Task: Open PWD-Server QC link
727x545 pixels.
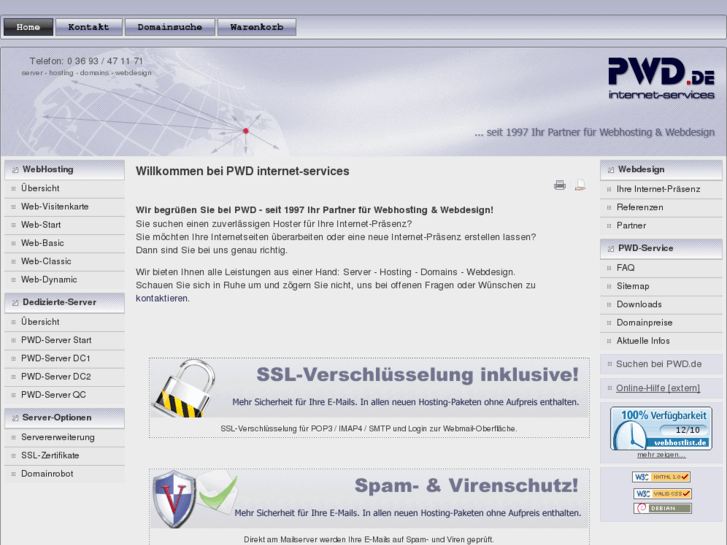Action: [x=64, y=395]
